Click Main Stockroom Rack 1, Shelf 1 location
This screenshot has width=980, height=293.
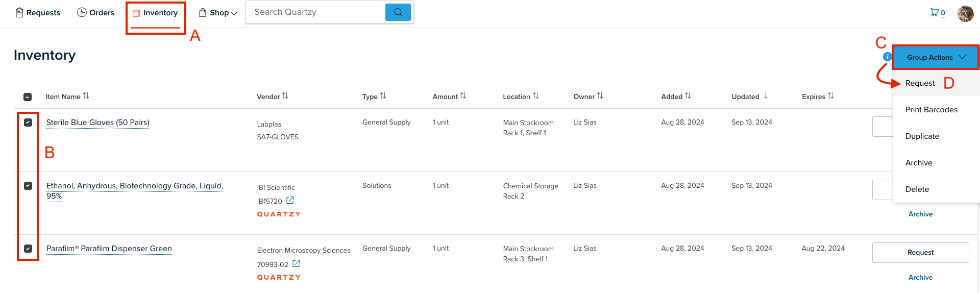click(528, 128)
